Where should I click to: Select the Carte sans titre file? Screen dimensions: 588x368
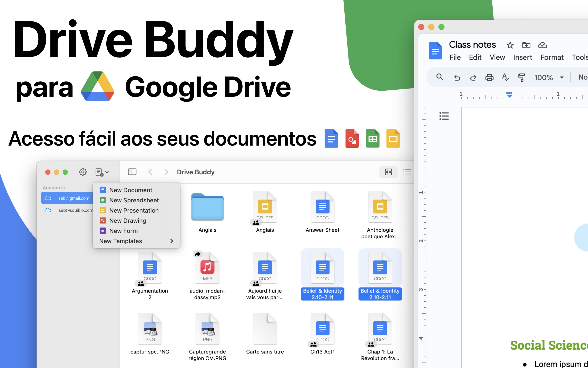click(x=265, y=334)
